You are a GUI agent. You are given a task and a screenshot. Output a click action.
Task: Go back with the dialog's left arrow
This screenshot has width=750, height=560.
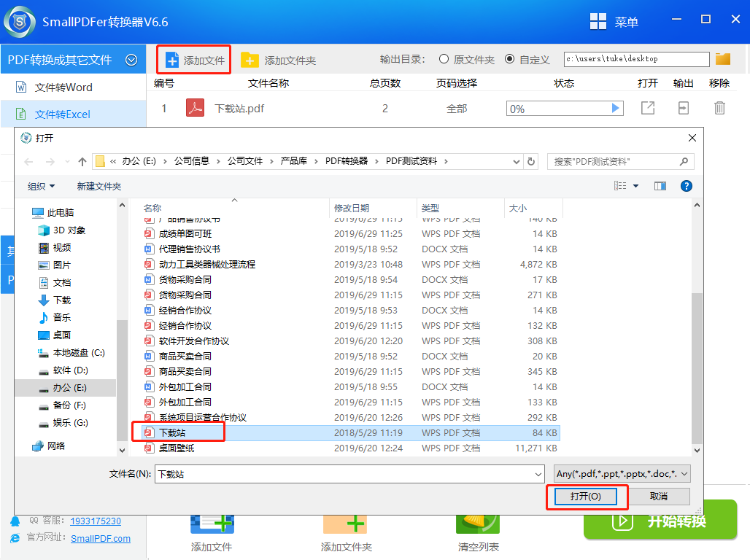(28, 162)
